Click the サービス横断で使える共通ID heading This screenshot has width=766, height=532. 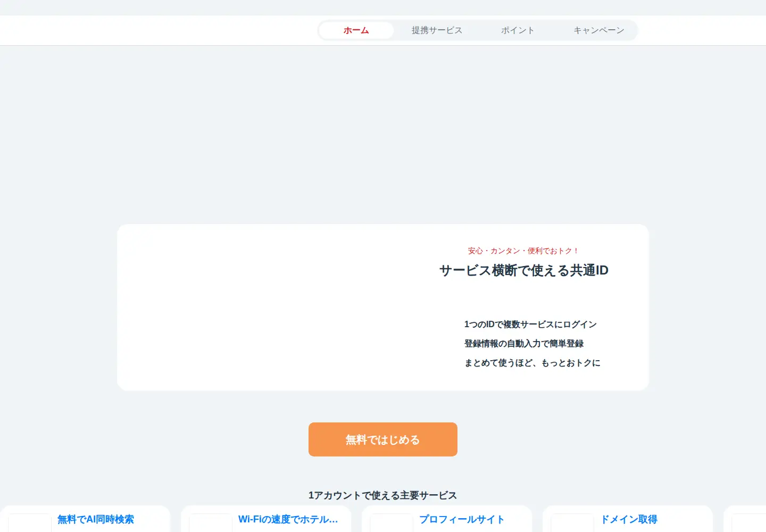524,270
